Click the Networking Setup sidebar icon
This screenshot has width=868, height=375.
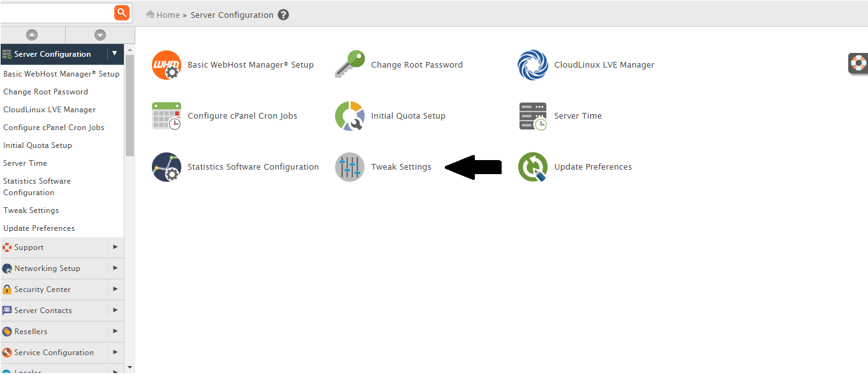tap(7, 268)
